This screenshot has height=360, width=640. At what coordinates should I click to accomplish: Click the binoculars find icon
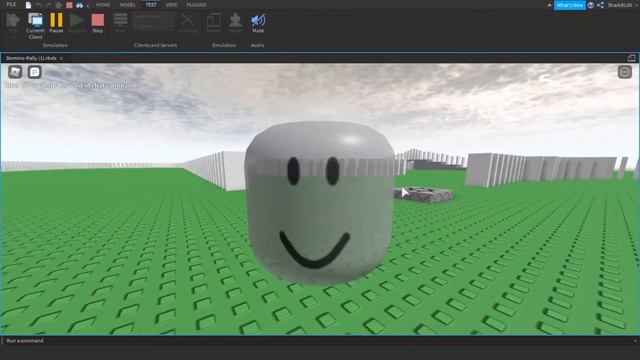(80, 5)
